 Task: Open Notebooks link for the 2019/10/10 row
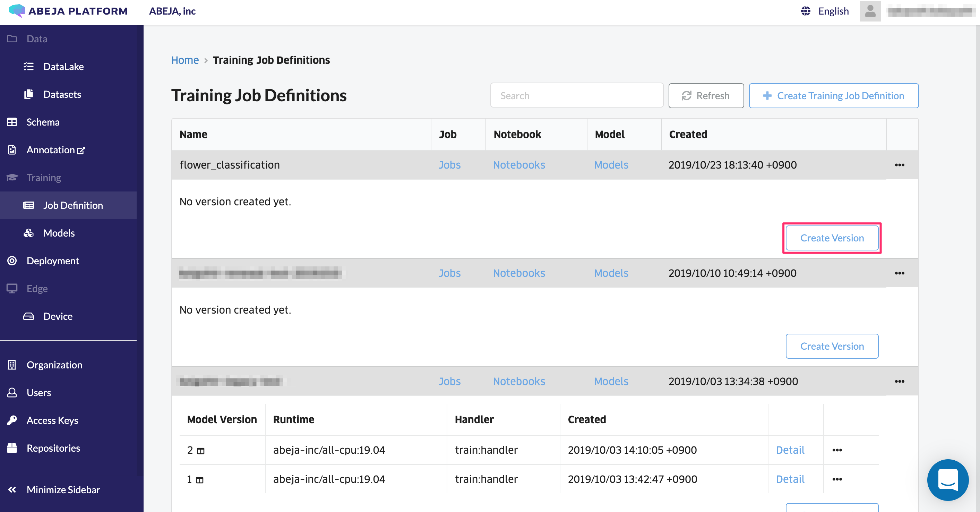pos(519,273)
